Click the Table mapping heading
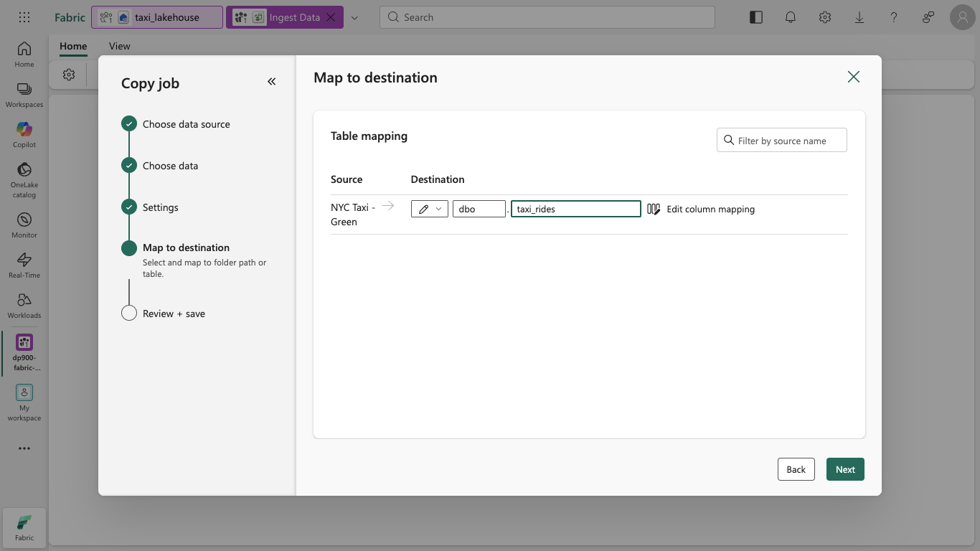This screenshot has height=551, width=980. (x=369, y=136)
